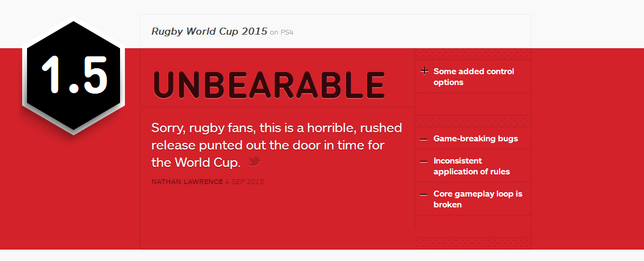Click the UNBEARABLE verdict heading

point(269,85)
